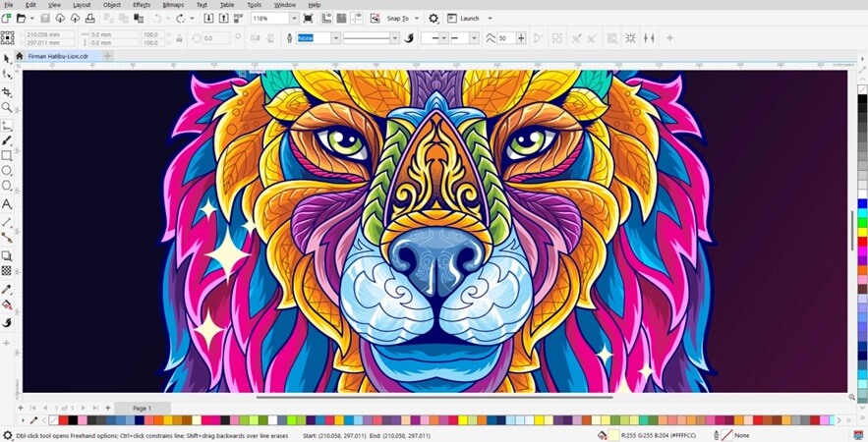Select the Interactive Fill bucket tool
This screenshot has height=442, width=868.
click(x=7, y=304)
